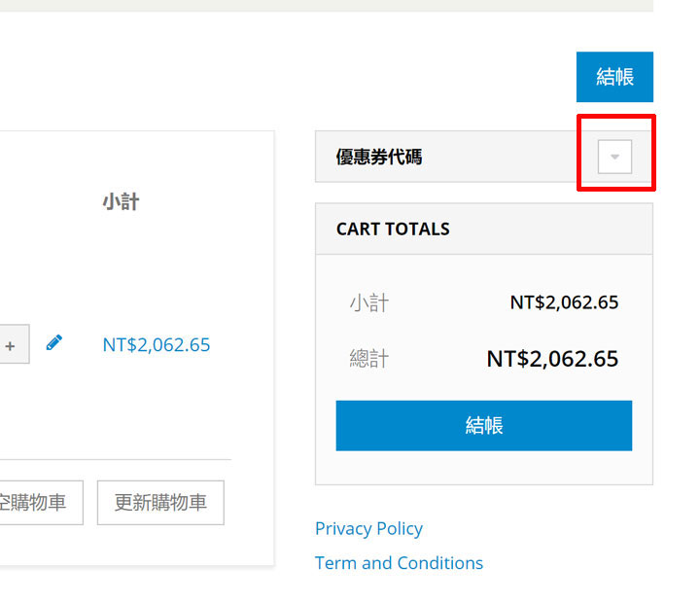Click the blue item price NT$2,062.65
Image resolution: width=700 pixels, height=603 pixels.
point(156,345)
